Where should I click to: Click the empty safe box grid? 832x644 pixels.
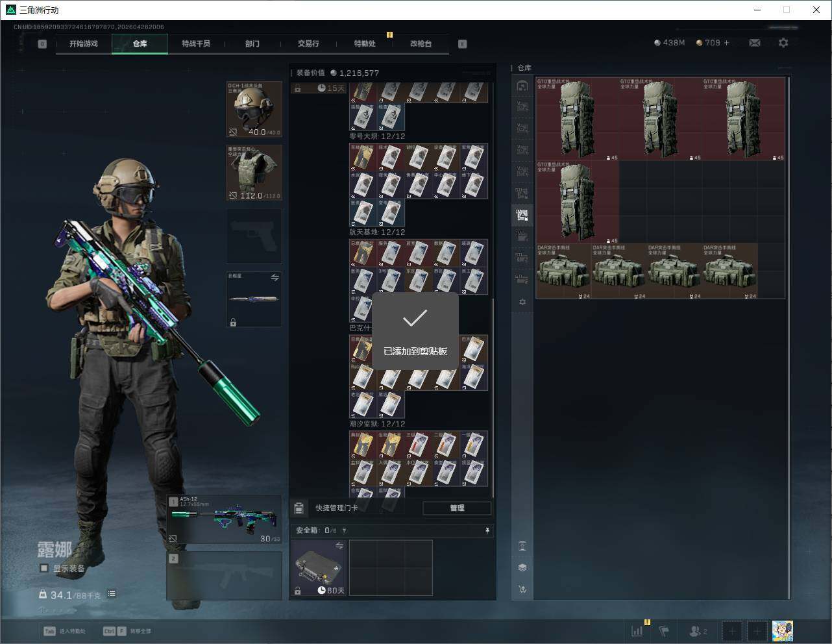391,568
